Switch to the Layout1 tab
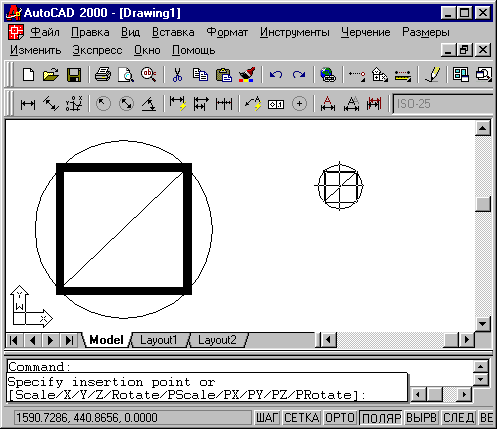This screenshot has width=497, height=429. 158,340
